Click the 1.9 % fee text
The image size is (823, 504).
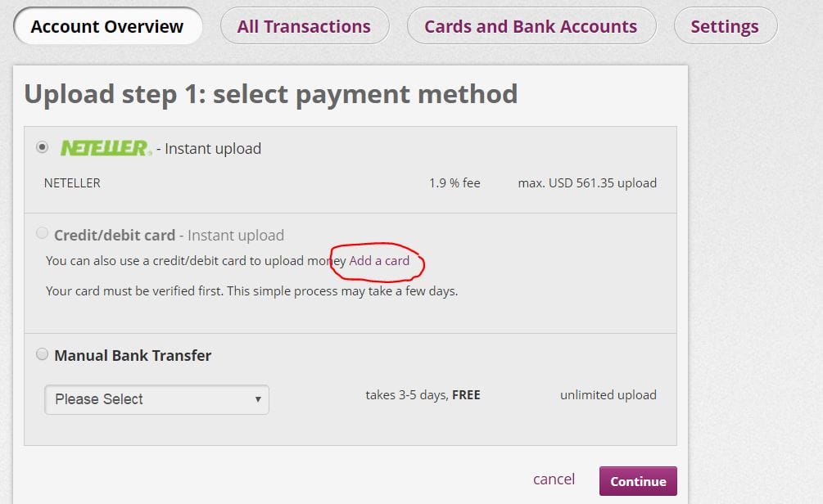click(454, 183)
